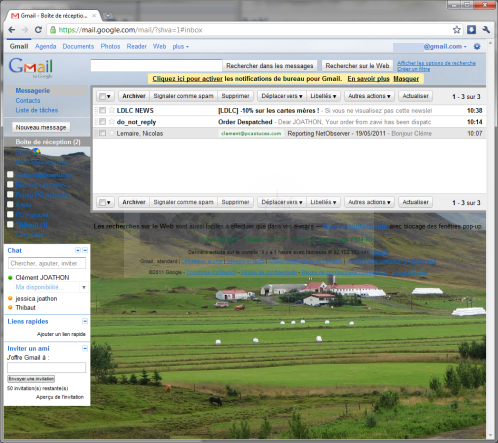Open bottom Déplacer vers dropdown
The height and width of the screenshot is (443, 498).
282,202
